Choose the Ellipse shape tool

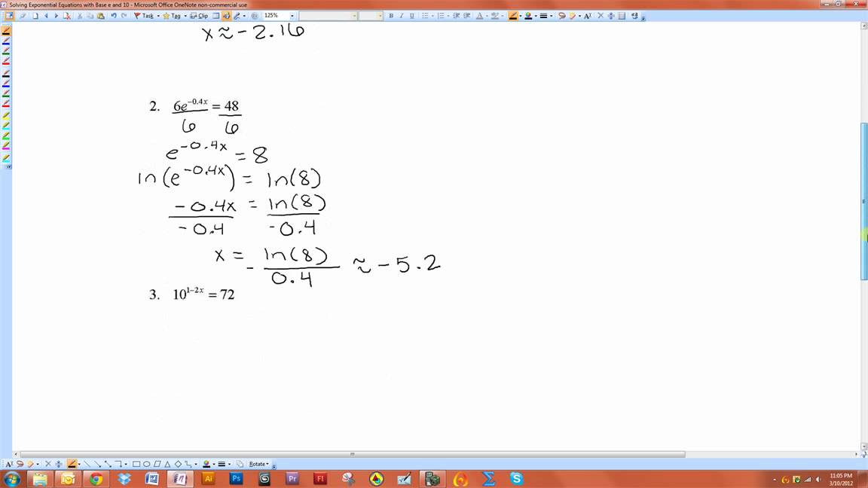[147, 464]
